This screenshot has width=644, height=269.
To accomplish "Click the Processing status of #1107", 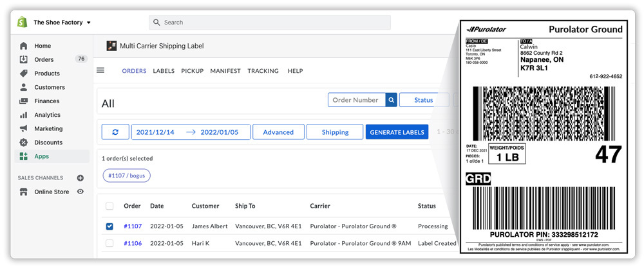I will 433,226.
